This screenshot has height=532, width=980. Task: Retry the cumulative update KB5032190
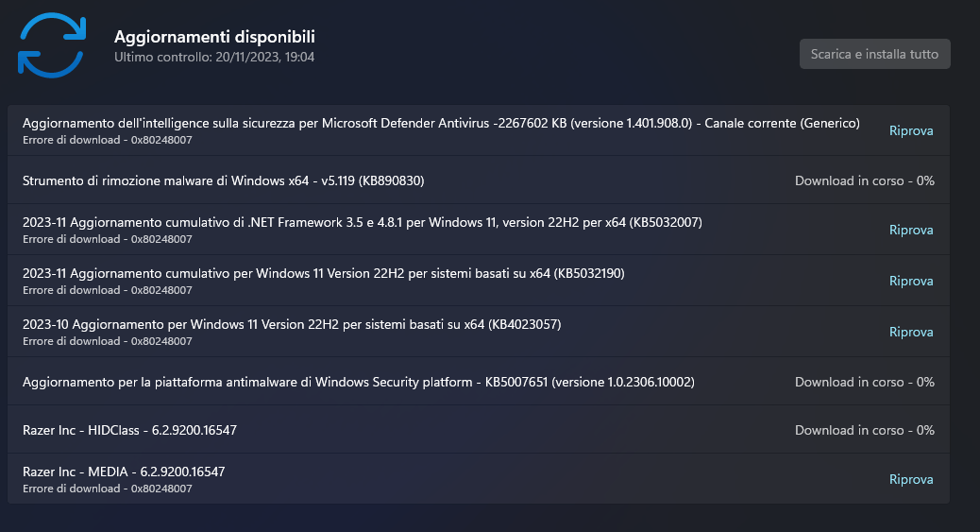click(910, 281)
